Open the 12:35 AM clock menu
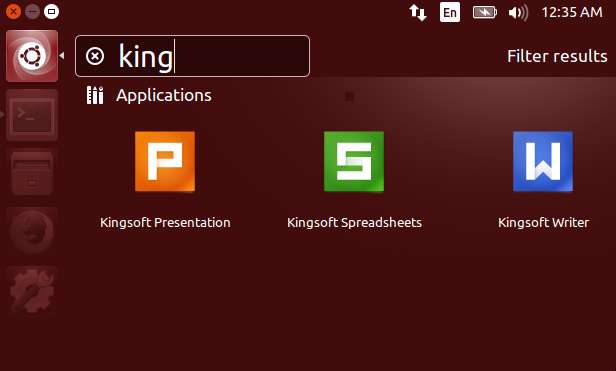Viewport: 616px width, 371px height. point(572,12)
